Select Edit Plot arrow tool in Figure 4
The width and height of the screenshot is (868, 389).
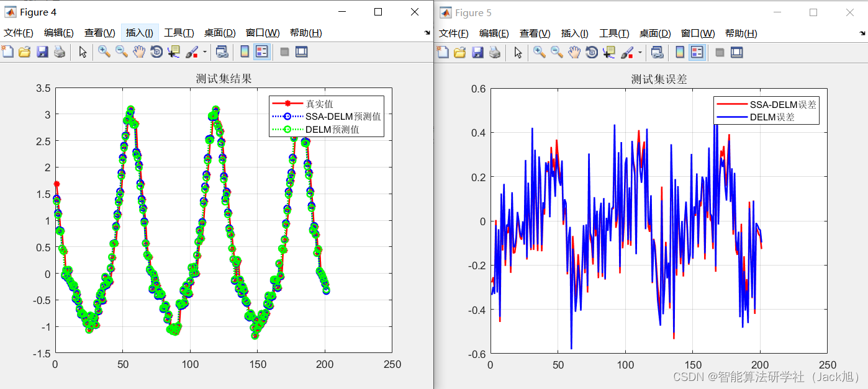pyautogui.click(x=83, y=52)
